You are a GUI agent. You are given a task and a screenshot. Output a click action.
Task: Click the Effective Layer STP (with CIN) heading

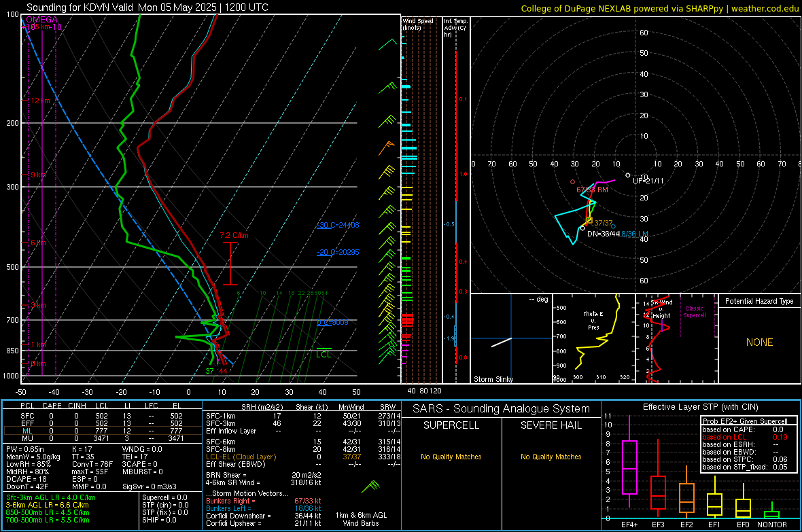click(700, 407)
